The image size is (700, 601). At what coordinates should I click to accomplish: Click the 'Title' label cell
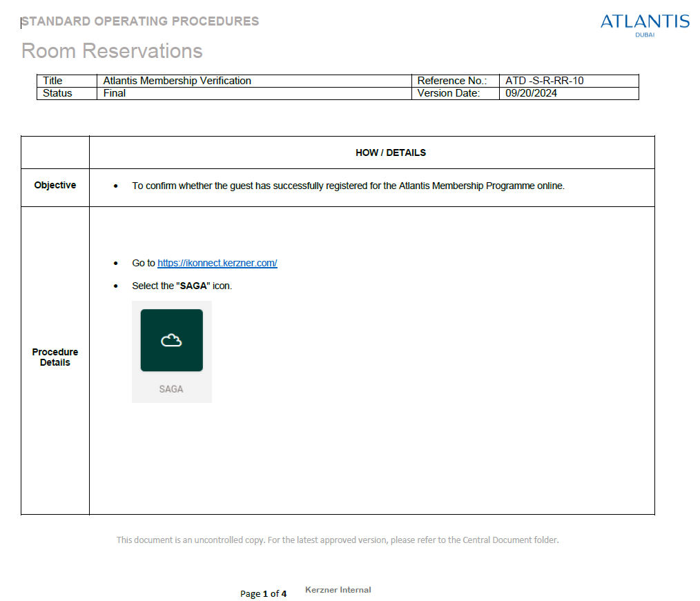pos(67,81)
